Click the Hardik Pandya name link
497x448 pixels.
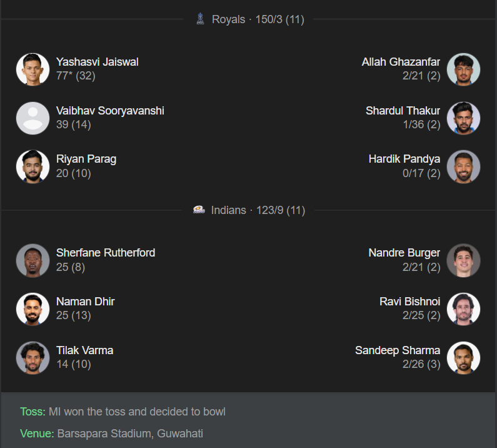pyautogui.click(x=404, y=159)
